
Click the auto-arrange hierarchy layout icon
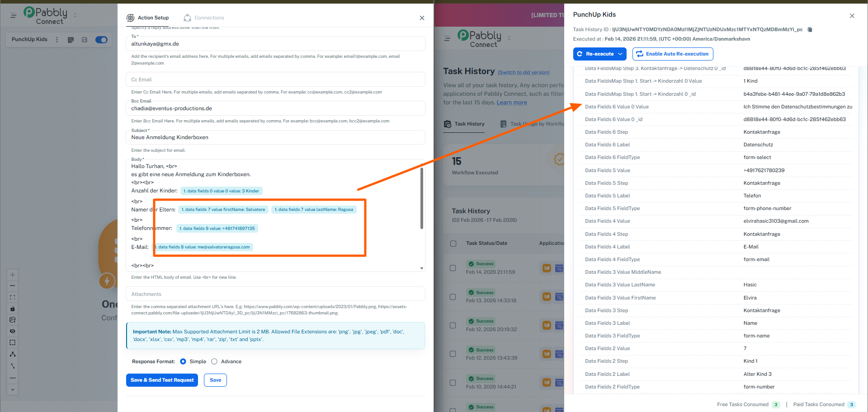[x=13, y=354]
